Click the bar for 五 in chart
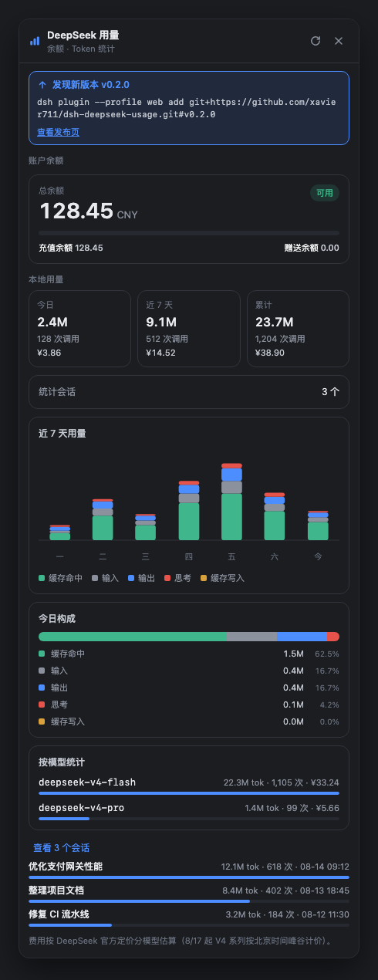The width and height of the screenshot is (378, 980). [x=232, y=502]
